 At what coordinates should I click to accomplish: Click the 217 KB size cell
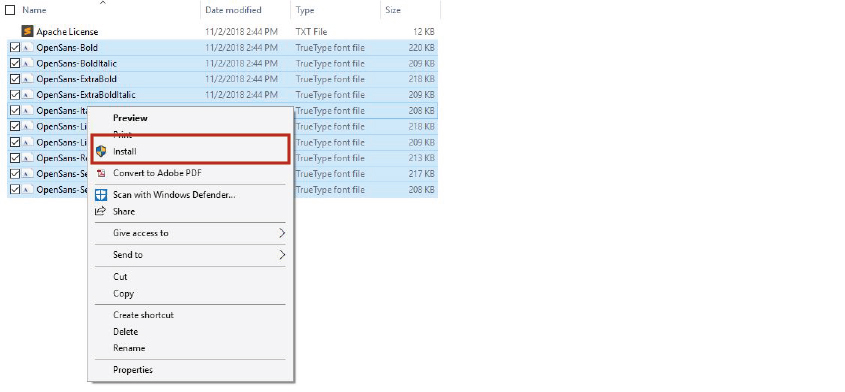point(422,173)
